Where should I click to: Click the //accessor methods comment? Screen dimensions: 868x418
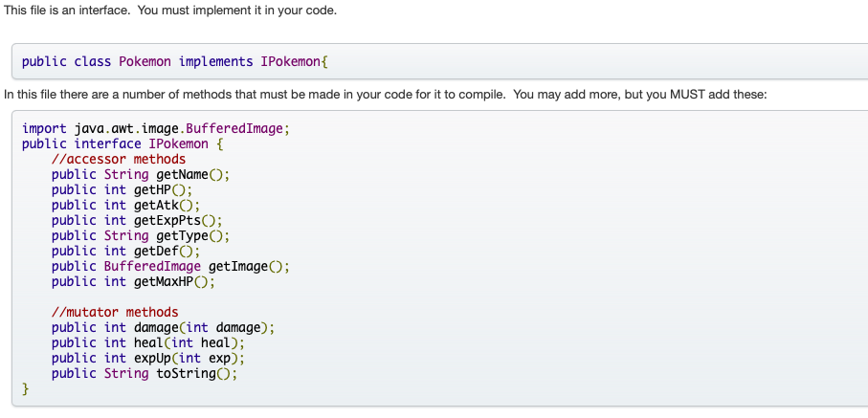pos(119,159)
